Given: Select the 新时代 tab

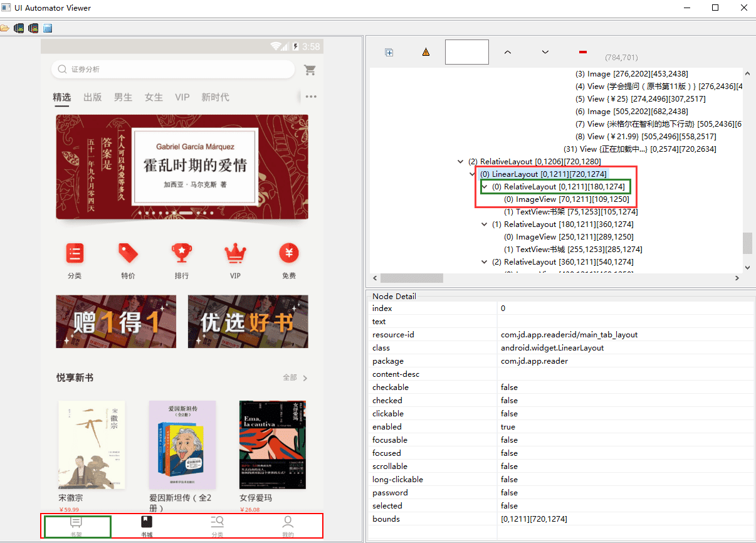Looking at the screenshot, I should tap(215, 97).
